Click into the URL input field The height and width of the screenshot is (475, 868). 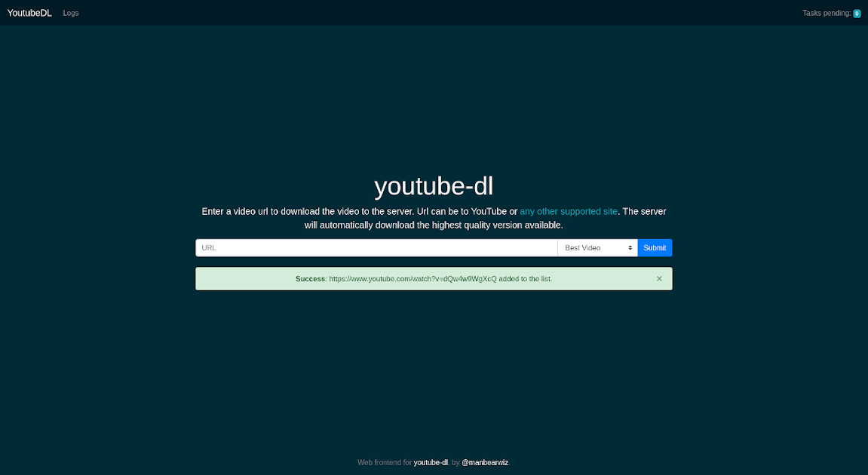tap(376, 247)
